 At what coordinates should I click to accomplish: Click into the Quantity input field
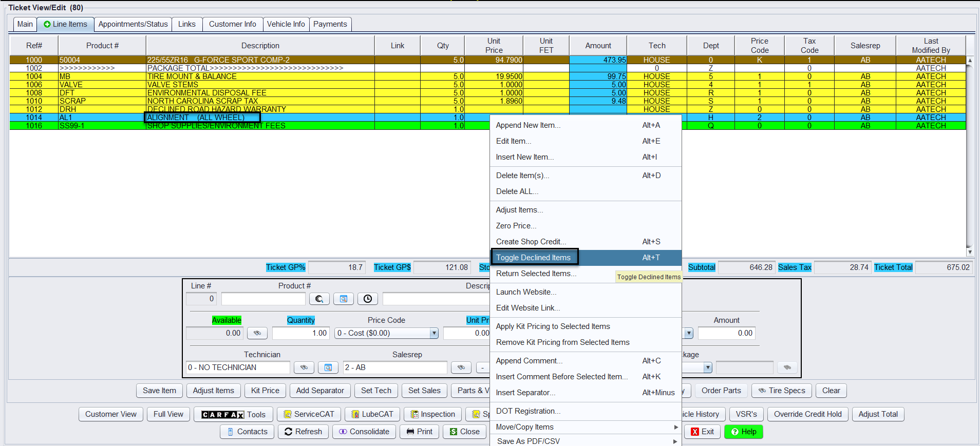300,333
